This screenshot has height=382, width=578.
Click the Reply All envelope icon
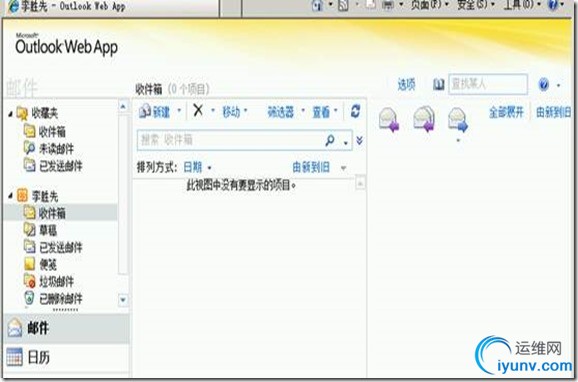click(x=424, y=119)
